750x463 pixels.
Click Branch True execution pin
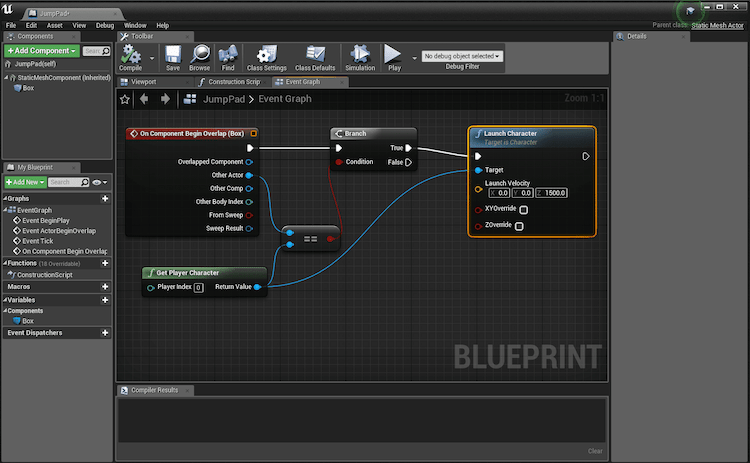tap(408, 148)
